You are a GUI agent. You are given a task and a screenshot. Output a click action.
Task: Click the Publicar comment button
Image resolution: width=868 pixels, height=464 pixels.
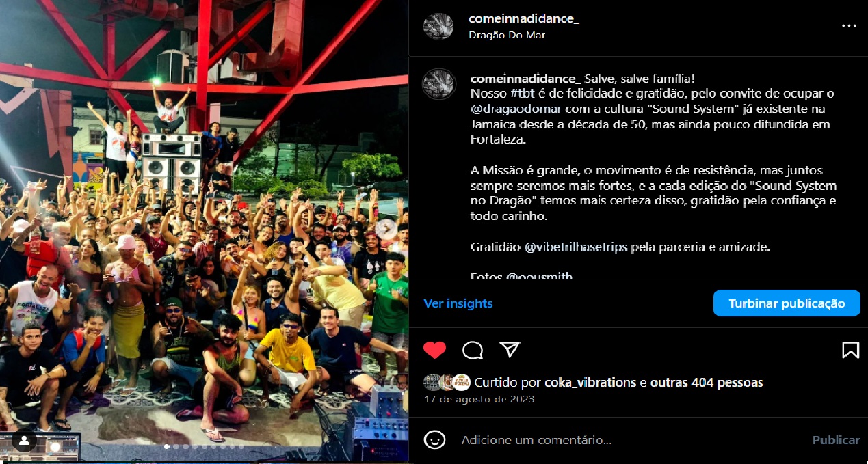836,440
